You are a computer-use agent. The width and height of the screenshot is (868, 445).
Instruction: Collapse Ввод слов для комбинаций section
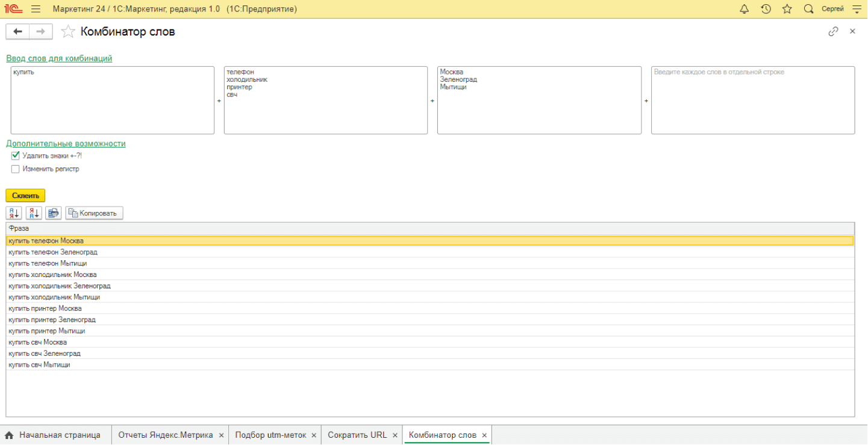click(59, 58)
